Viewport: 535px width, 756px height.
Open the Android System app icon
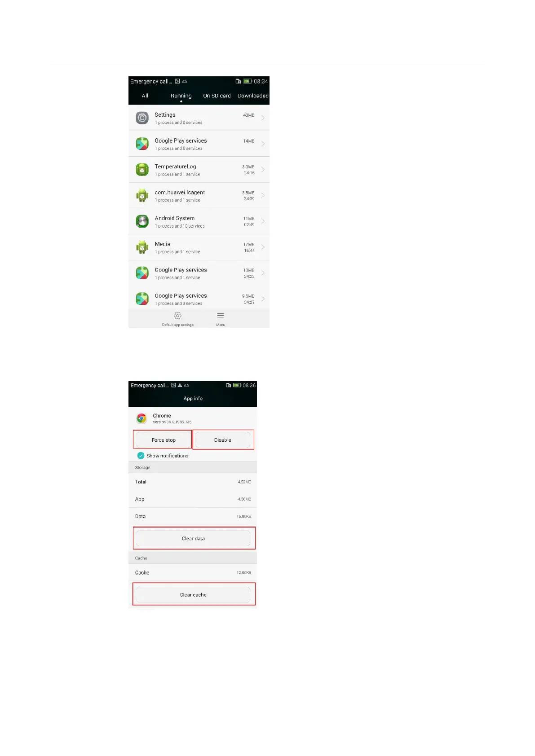[142, 221]
